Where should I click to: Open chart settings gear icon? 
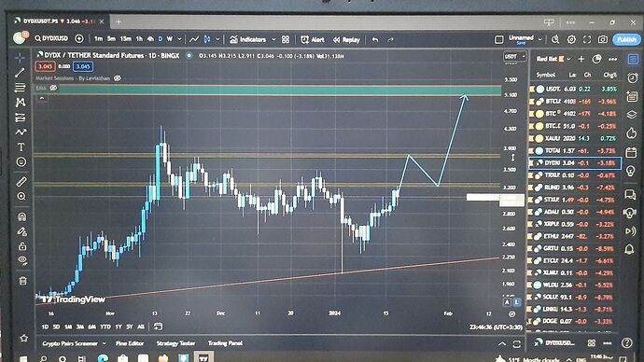571,39
